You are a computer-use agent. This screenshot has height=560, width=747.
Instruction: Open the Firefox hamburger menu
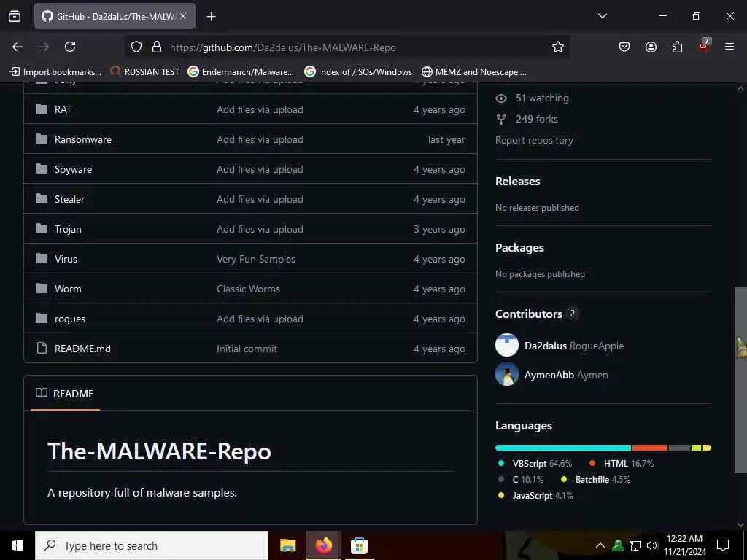(x=729, y=47)
